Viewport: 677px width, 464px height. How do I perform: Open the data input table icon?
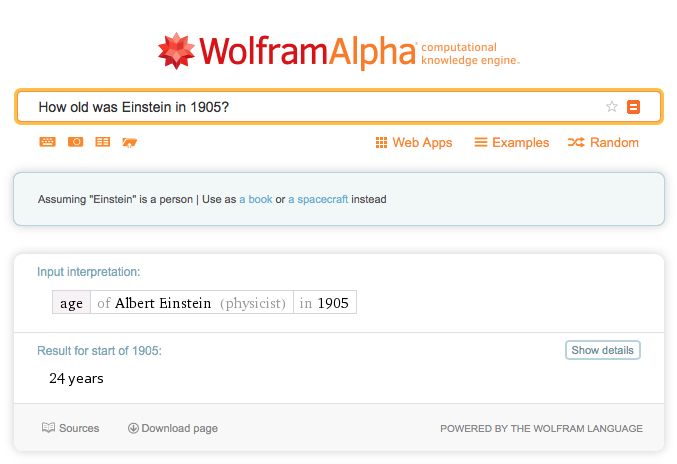tap(102, 142)
